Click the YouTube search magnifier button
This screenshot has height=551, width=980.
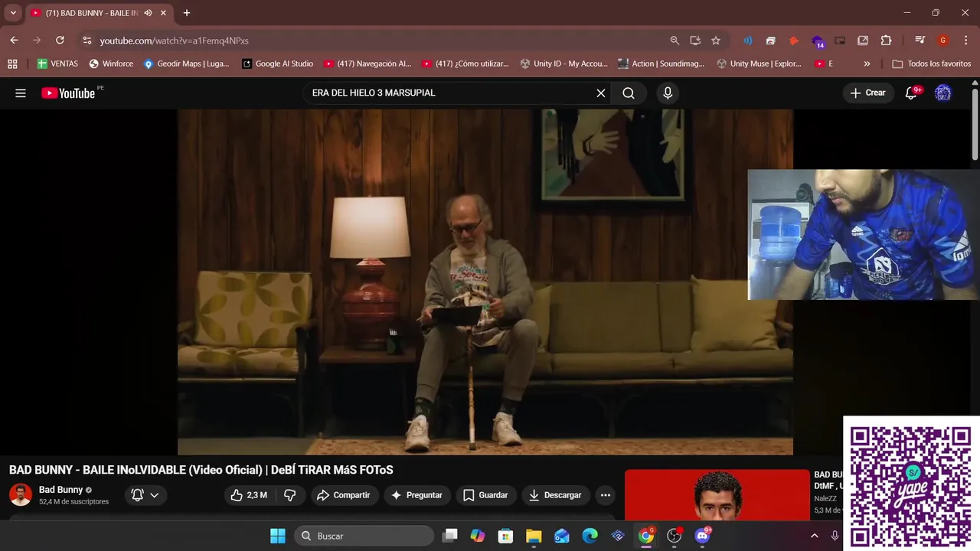pyautogui.click(x=629, y=93)
